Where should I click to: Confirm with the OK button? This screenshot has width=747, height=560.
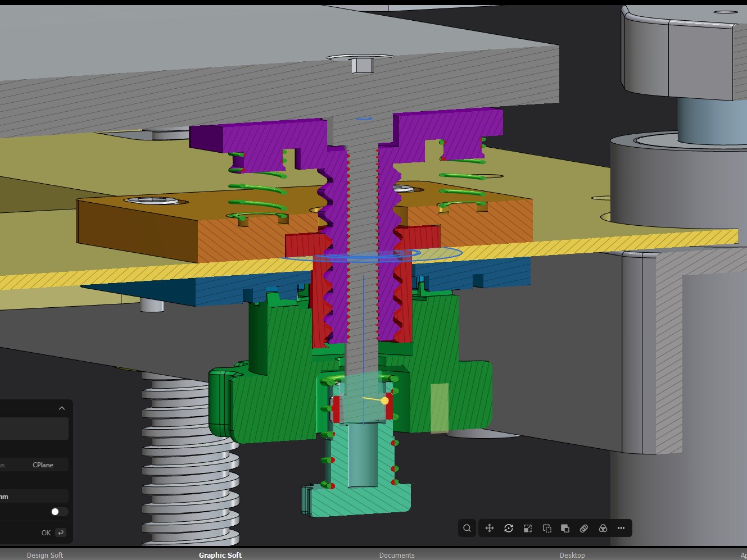point(46,533)
